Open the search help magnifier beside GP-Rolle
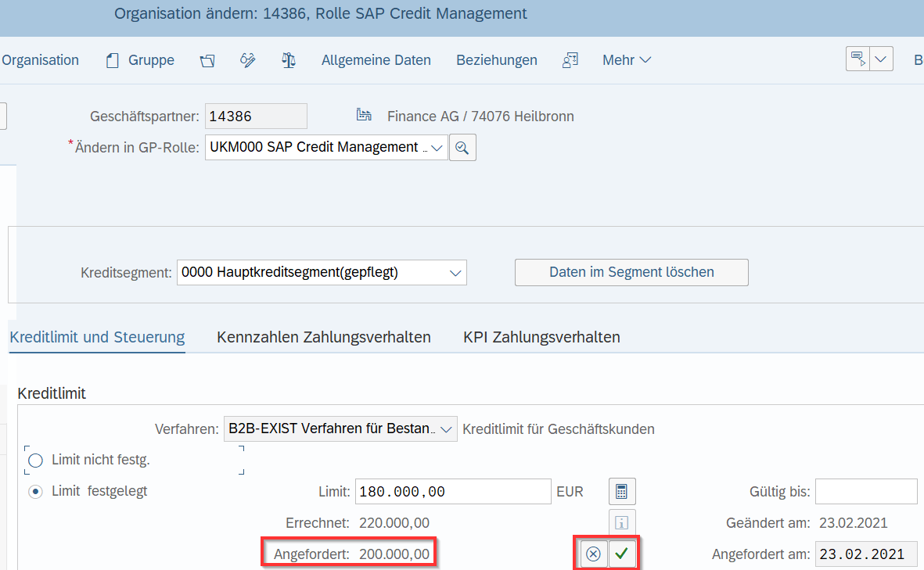Viewport: 924px width, 570px height. coord(462,147)
